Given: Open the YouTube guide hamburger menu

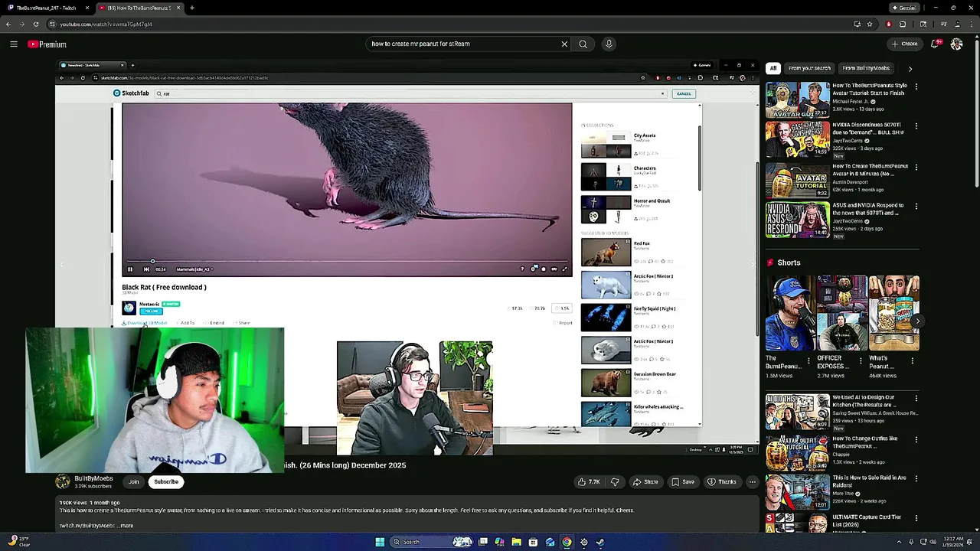Looking at the screenshot, I should (14, 44).
